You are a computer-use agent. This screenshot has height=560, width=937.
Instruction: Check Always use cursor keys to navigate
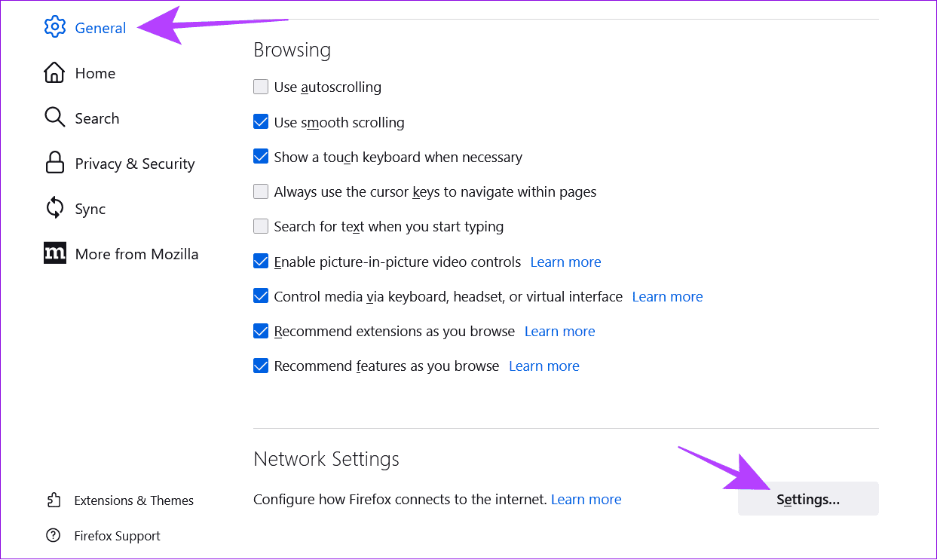261,191
